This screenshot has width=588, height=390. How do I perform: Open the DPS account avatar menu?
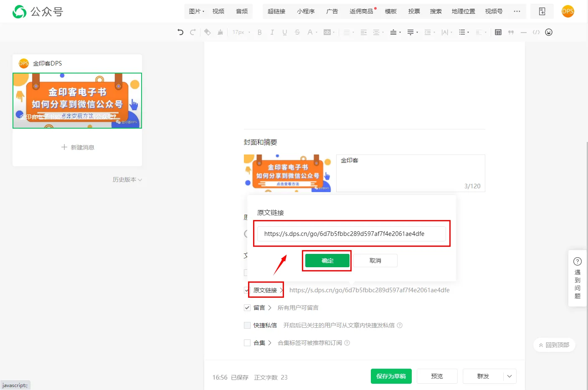coord(568,11)
